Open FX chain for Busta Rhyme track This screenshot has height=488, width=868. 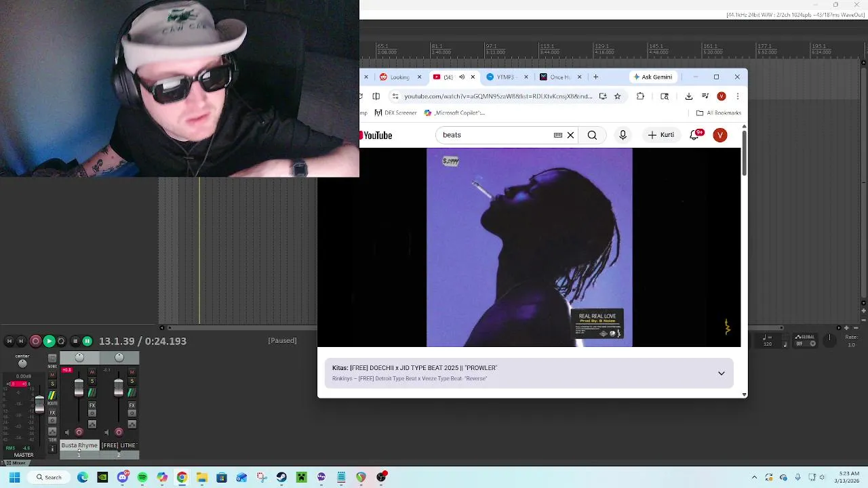point(92,405)
